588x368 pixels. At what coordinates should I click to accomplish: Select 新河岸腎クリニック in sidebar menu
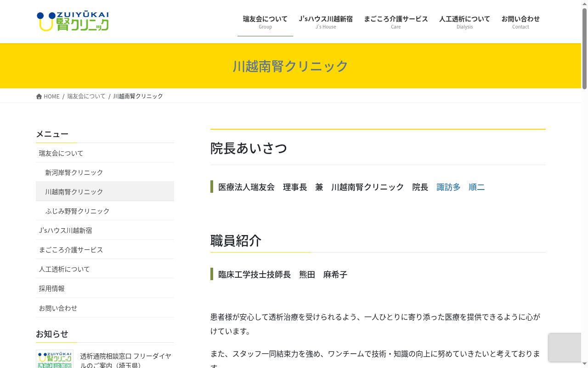(x=105, y=172)
